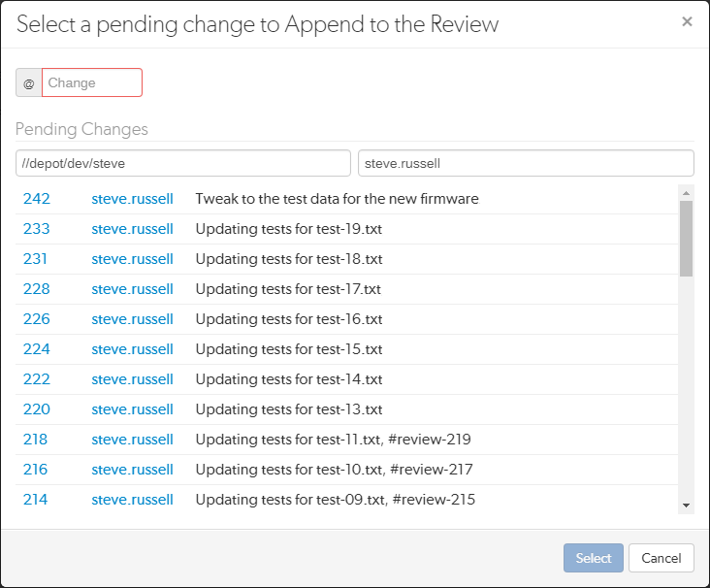Open change 216 link

point(35,470)
